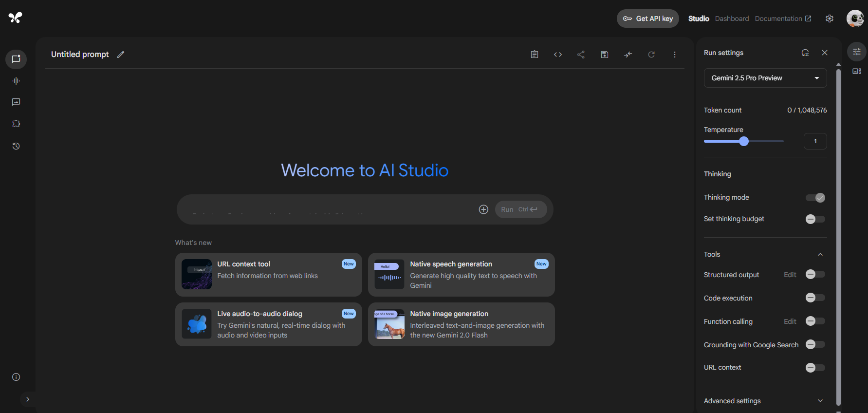The height and width of the screenshot is (413, 868).
Task: Click the blue Live audio dialog thumbnail
Action: pyautogui.click(x=197, y=324)
